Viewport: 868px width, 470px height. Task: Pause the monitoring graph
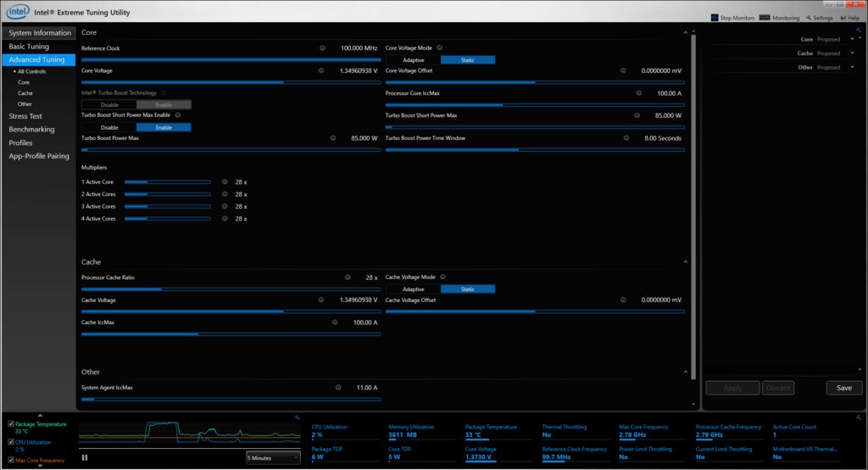(85, 457)
